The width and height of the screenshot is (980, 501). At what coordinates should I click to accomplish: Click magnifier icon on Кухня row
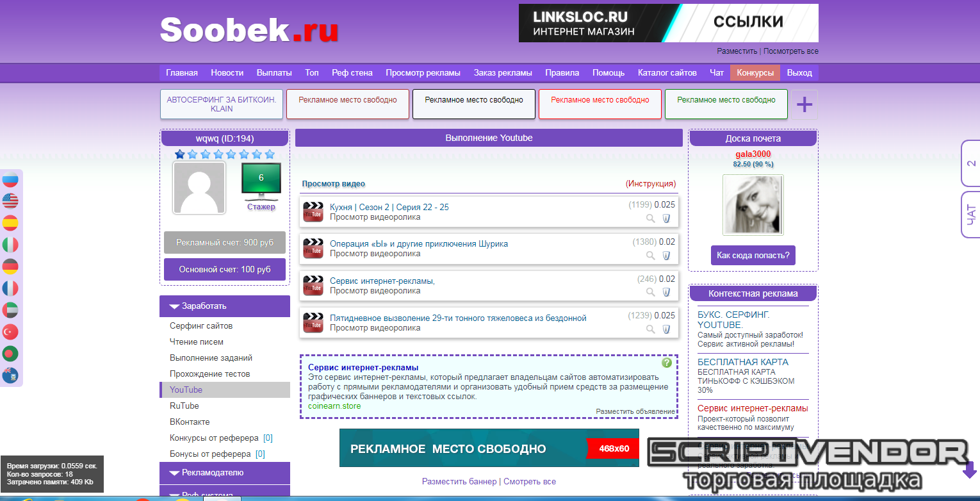pos(651,218)
